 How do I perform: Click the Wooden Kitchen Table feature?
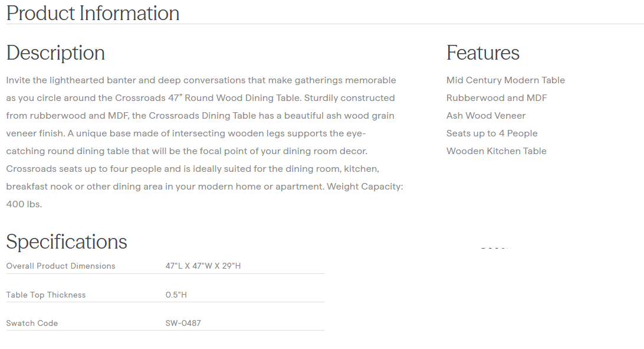pyautogui.click(x=496, y=151)
